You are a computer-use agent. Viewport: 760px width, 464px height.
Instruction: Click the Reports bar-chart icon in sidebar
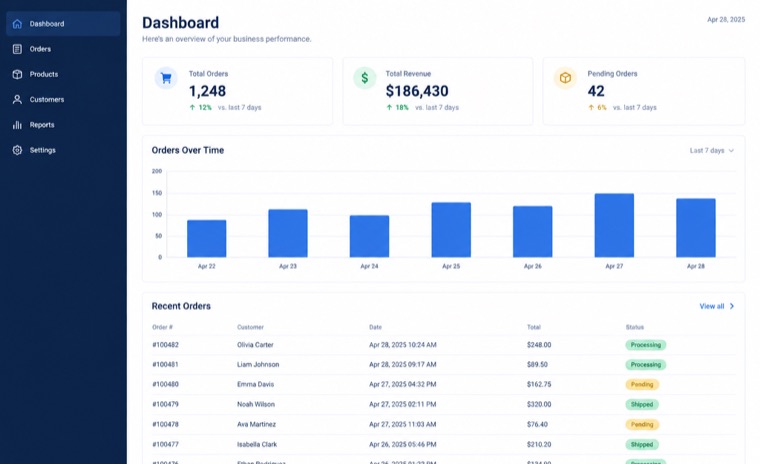[x=17, y=125]
